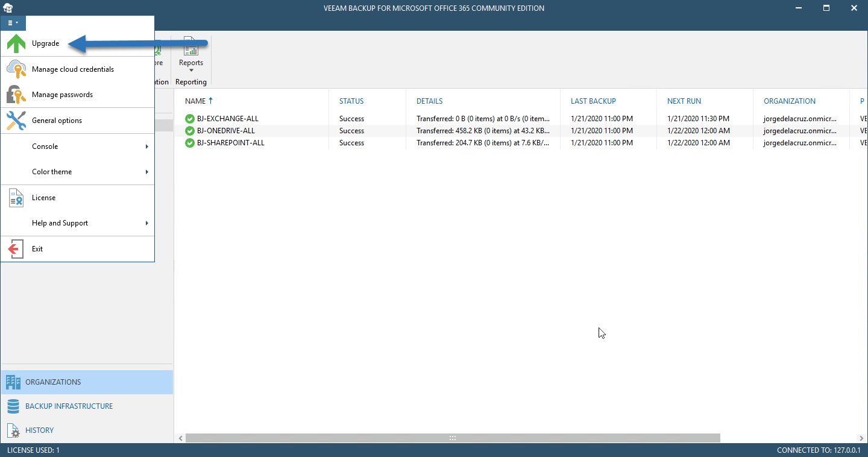Sort by the NEXT RUN column header

point(684,101)
